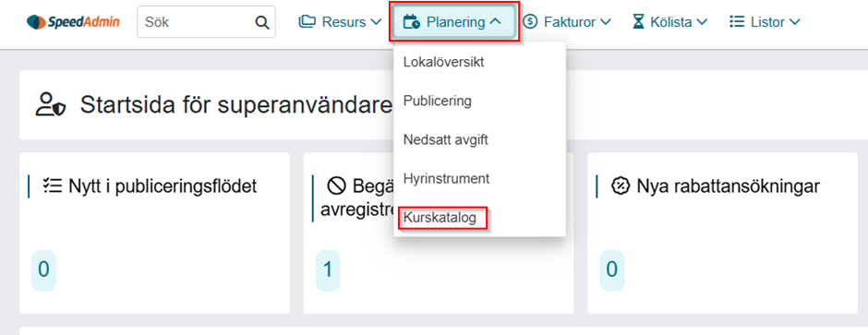
Task: Click the Fakturor dollar icon
Action: [x=530, y=22]
